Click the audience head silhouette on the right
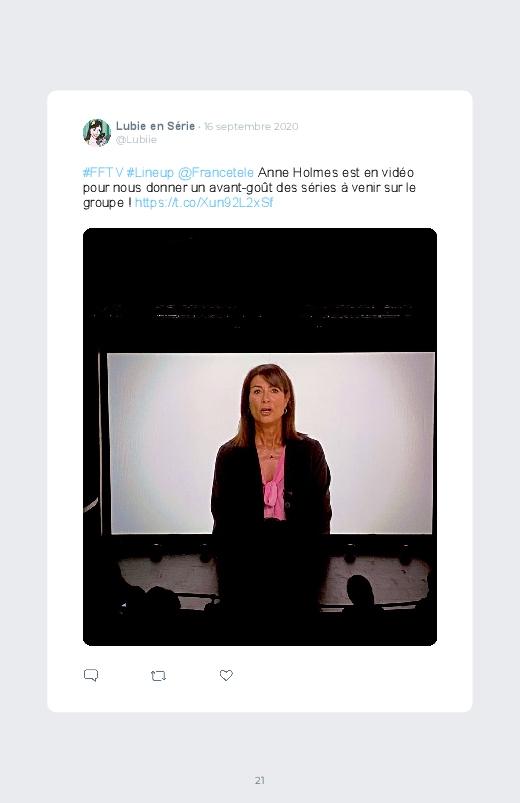Image resolution: width=520 pixels, height=803 pixels. (361, 591)
